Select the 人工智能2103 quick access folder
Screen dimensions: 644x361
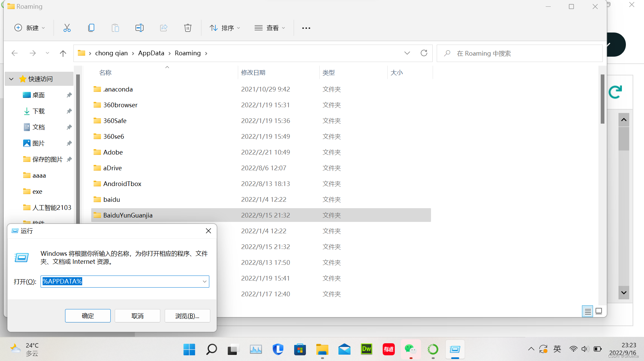[x=47, y=208]
